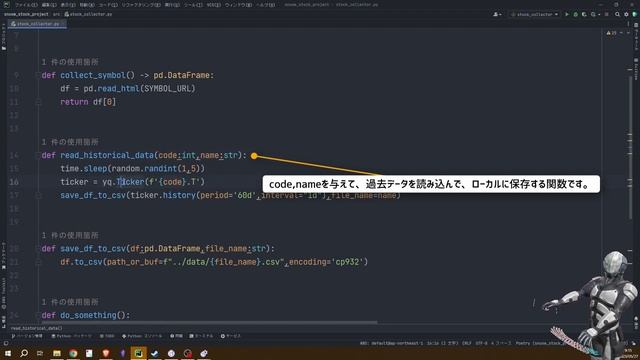This screenshot has height=360, width=640.
Task: Open the blue checkmark taskbar app
Action: [155, 353]
